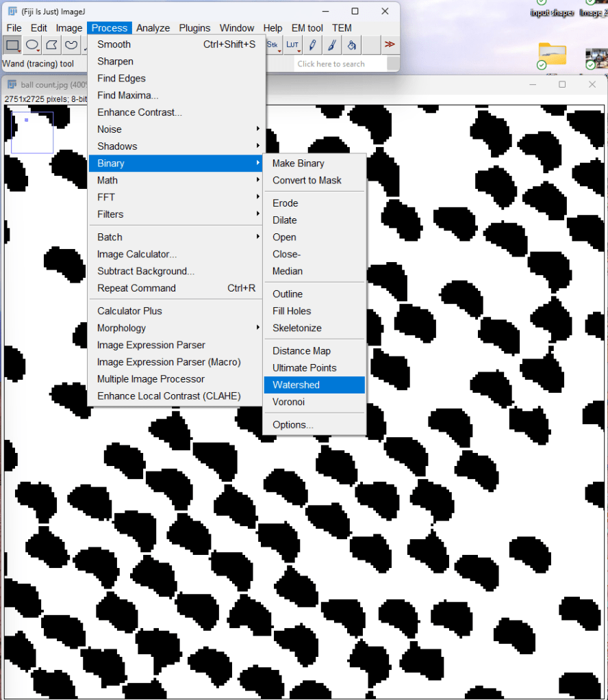608x700 pixels.
Task: Select the Rectangle selection tool
Action: (12, 45)
